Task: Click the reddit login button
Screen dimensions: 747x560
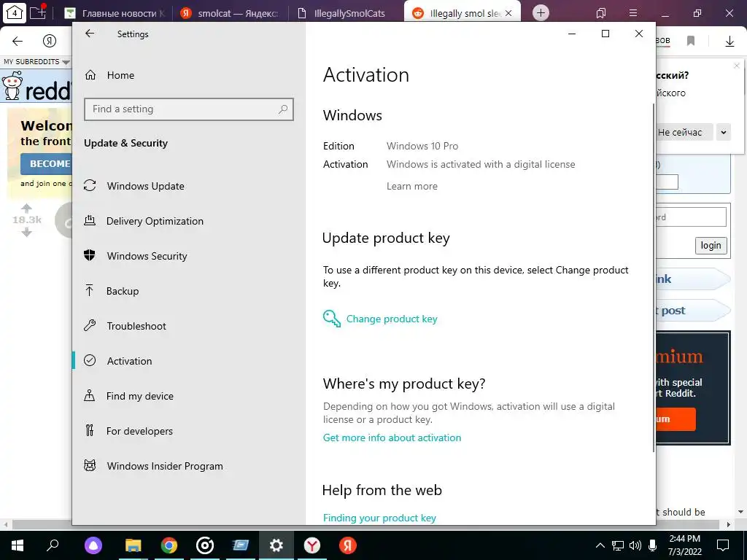Action: point(711,246)
